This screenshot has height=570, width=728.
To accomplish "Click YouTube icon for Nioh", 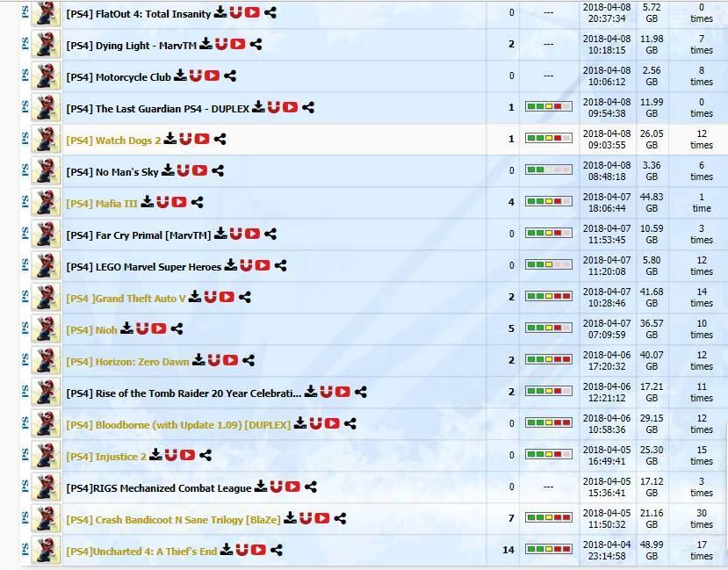I will click(159, 328).
